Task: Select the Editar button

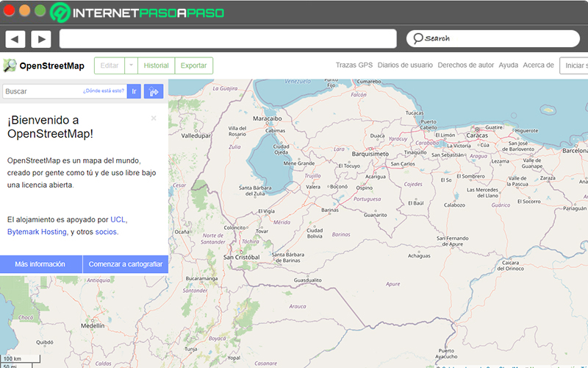Action: tap(110, 66)
